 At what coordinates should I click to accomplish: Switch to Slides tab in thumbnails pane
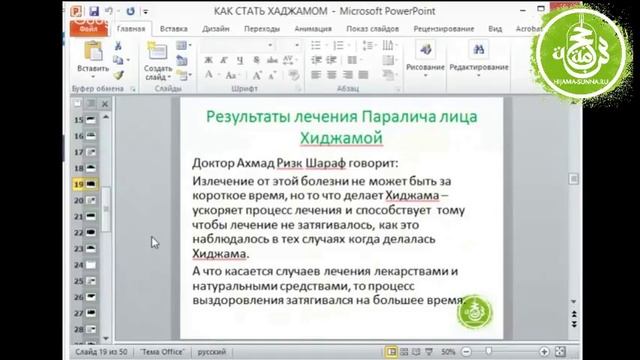pyautogui.click(x=78, y=104)
